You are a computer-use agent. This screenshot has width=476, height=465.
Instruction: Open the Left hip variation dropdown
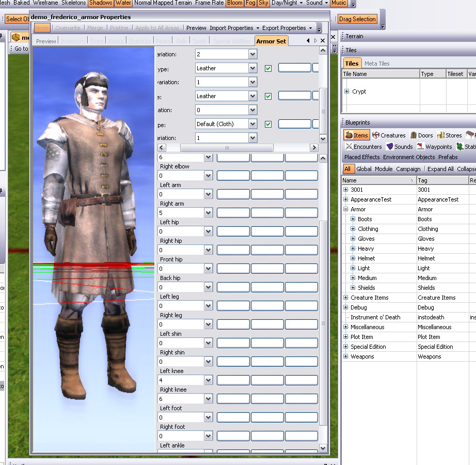208,231
